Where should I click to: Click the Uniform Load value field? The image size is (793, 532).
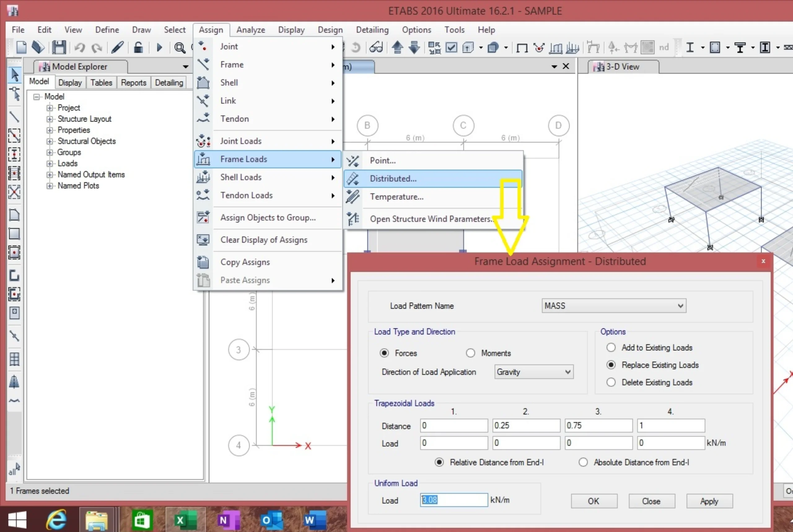[454, 500]
